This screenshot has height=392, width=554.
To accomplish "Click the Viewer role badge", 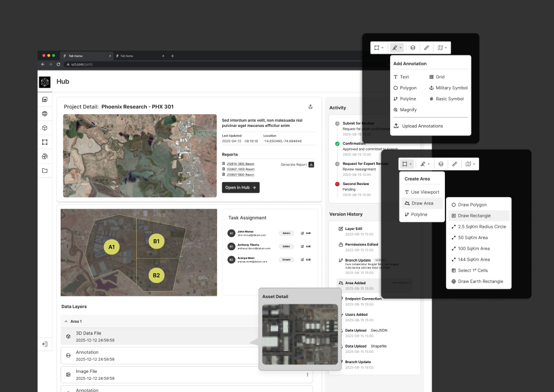I will click(286, 259).
